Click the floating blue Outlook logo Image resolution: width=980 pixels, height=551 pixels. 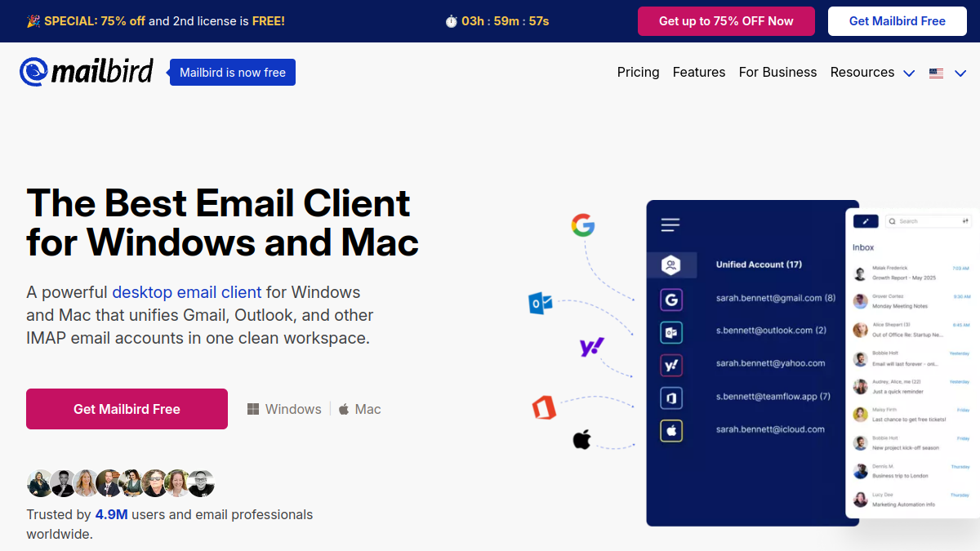point(541,304)
